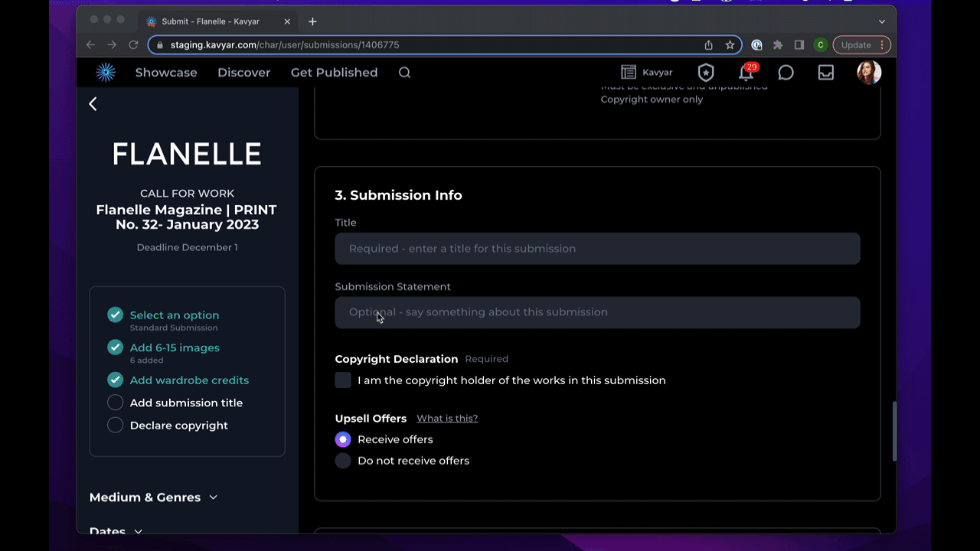
Task: Open Get Published menu
Action: 335,73
